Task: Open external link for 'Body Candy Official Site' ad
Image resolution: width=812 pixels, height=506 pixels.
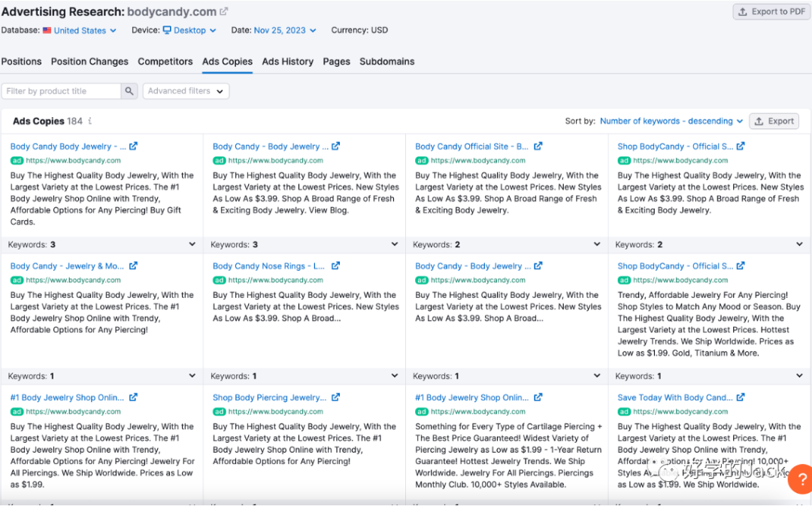Action: point(538,146)
